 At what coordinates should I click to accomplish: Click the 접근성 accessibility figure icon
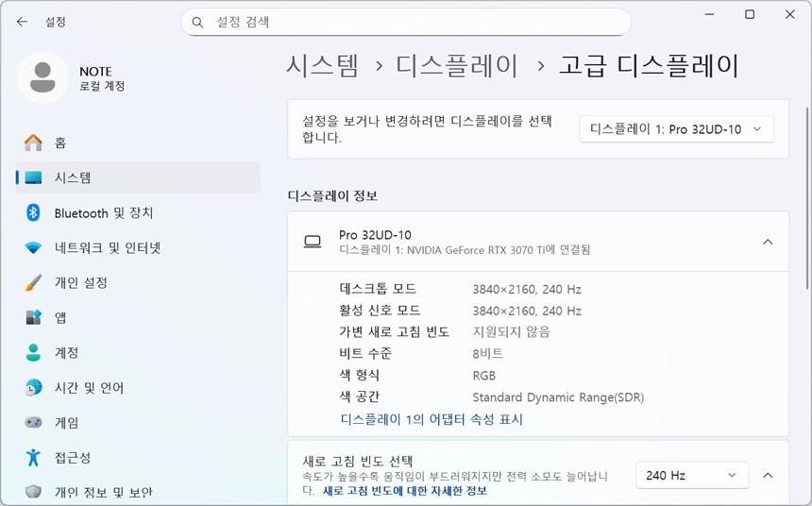point(33,457)
